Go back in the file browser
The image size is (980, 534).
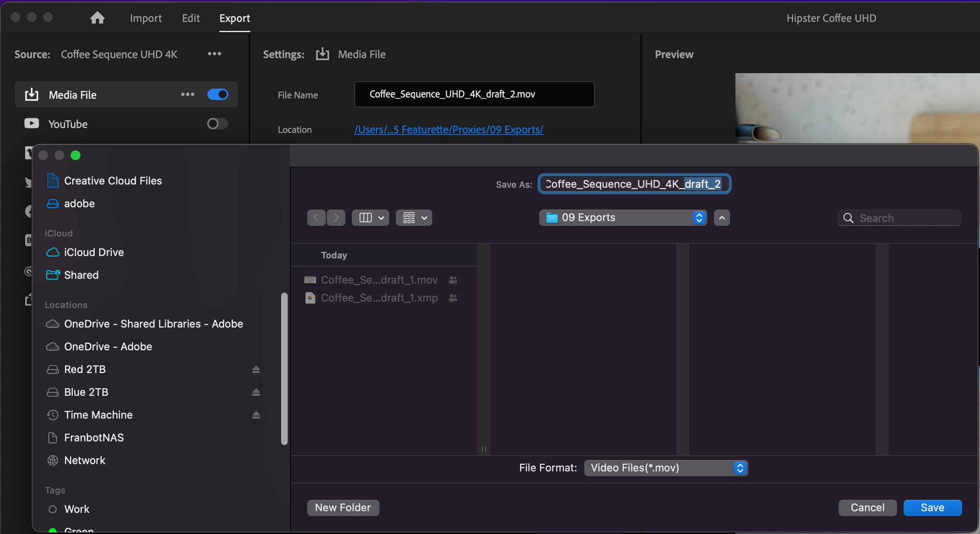pos(316,218)
